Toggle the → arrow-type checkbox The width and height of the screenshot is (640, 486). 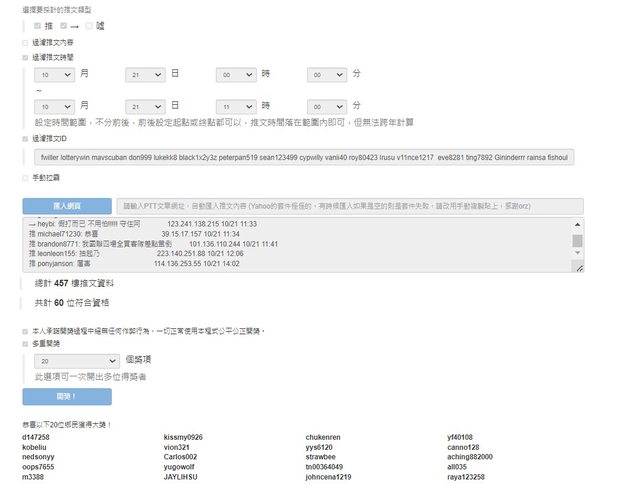tap(62, 25)
